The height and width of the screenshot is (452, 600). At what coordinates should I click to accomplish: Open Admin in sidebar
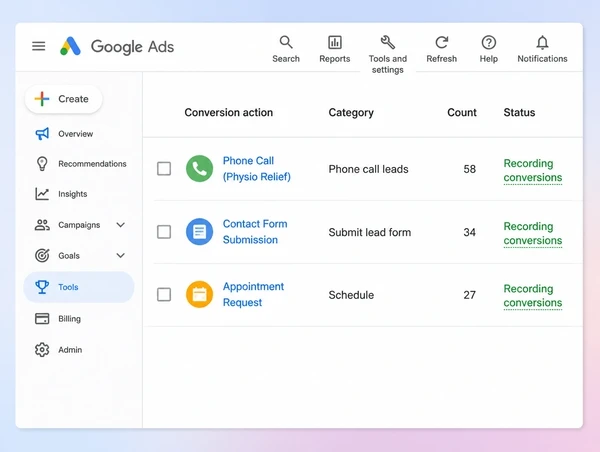[x=70, y=349]
